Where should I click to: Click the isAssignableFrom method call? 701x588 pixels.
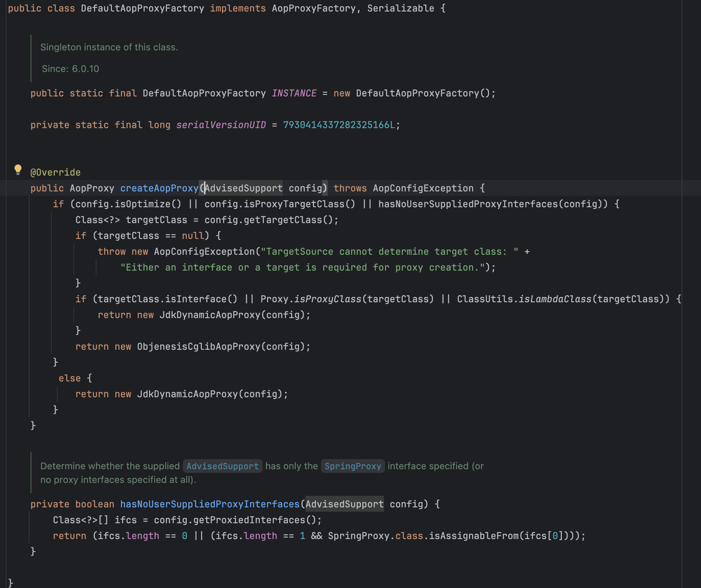point(474,536)
